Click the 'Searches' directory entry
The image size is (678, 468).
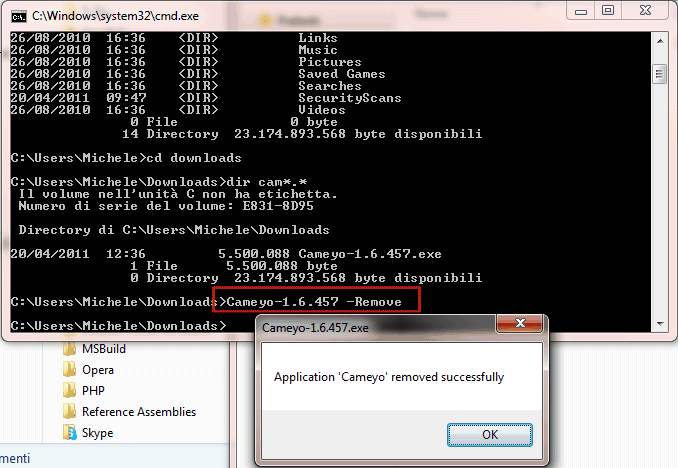coord(329,86)
